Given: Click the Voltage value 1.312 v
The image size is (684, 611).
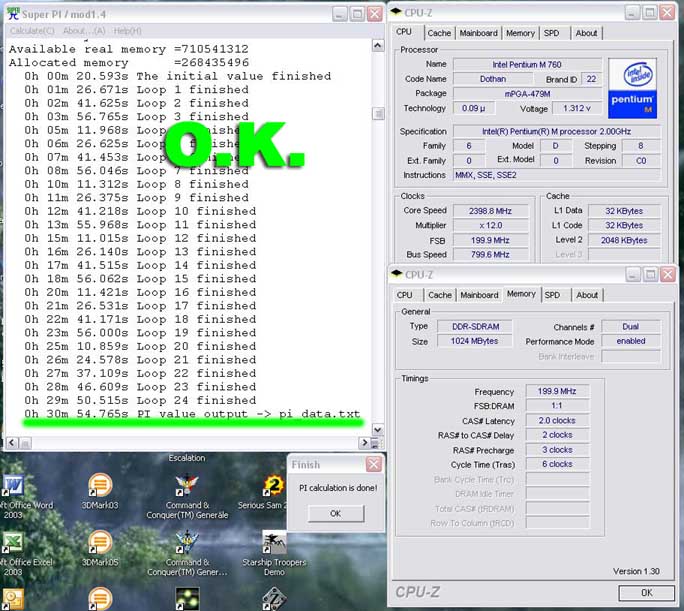Looking at the screenshot, I should (x=577, y=108).
